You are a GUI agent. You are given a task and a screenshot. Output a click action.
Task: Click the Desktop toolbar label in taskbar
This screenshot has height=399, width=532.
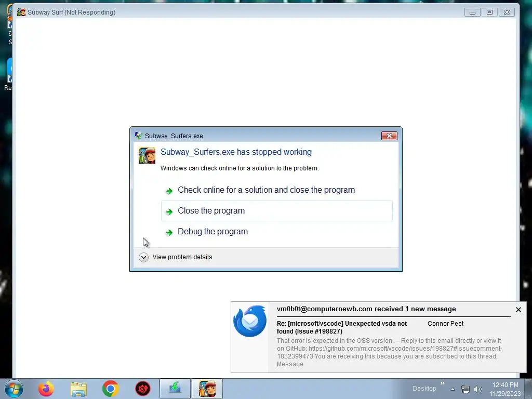point(424,389)
